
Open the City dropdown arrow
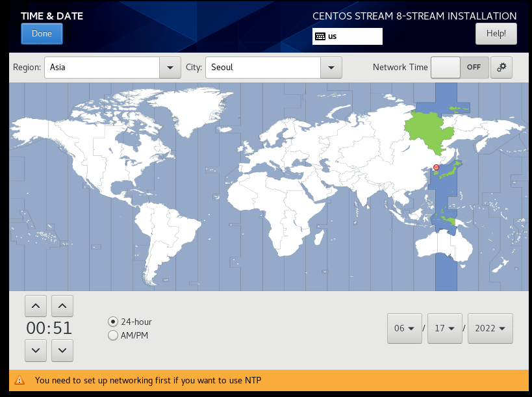(x=331, y=68)
